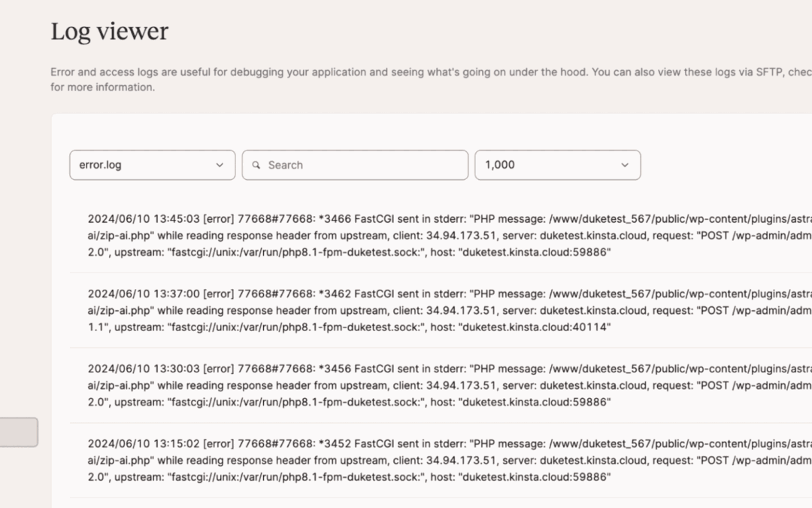Click the chevron icon on the error.log selector
This screenshot has height=508, width=812.
pyautogui.click(x=220, y=165)
